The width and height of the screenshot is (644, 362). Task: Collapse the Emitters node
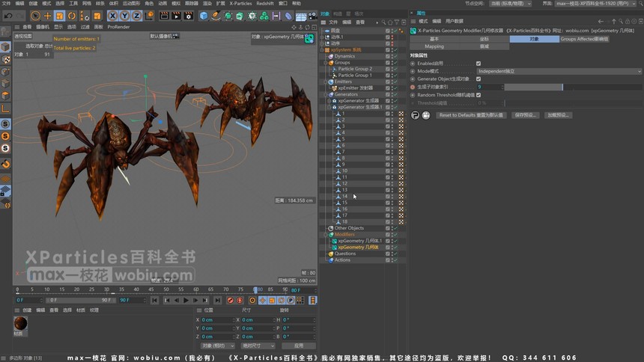[325, 82]
